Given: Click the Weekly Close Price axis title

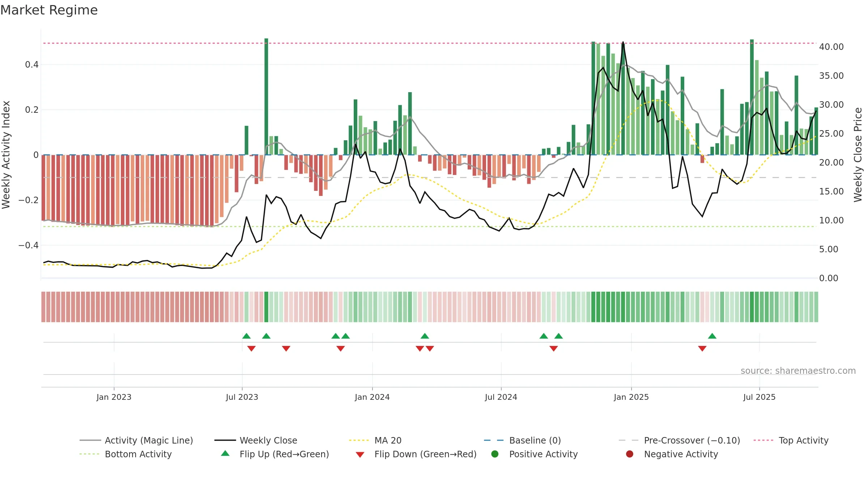Looking at the screenshot, I should pyautogui.click(x=858, y=155).
